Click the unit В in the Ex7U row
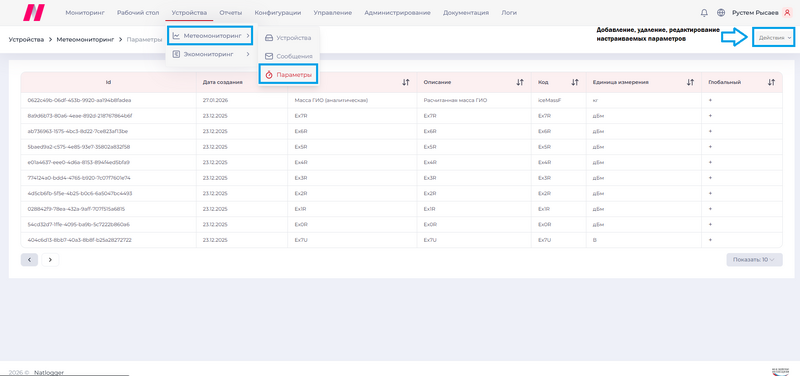Screen dimensions: 800x376 point(594,240)
